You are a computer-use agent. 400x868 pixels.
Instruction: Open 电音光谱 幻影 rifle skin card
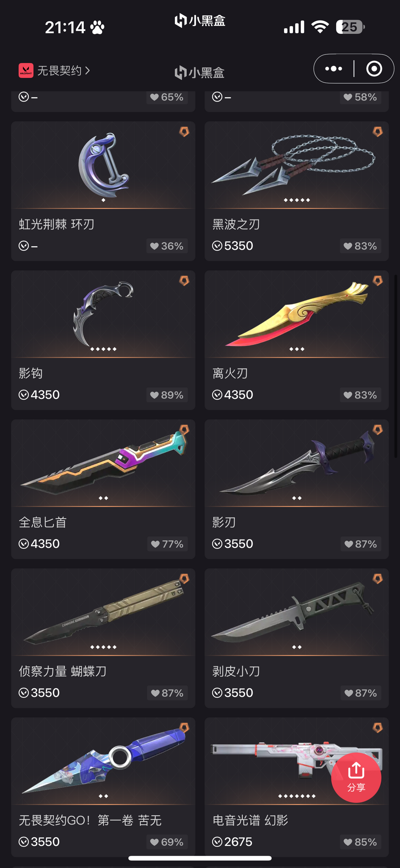[297, 787]
